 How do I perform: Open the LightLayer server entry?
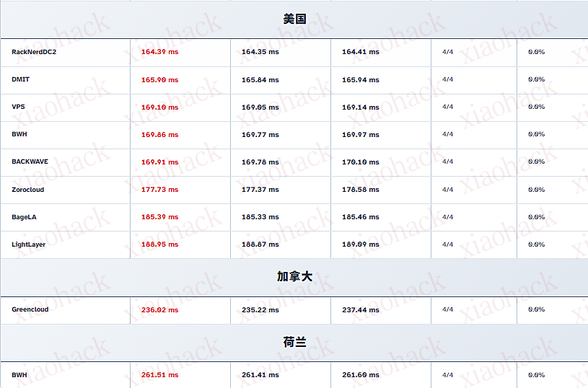29,244
